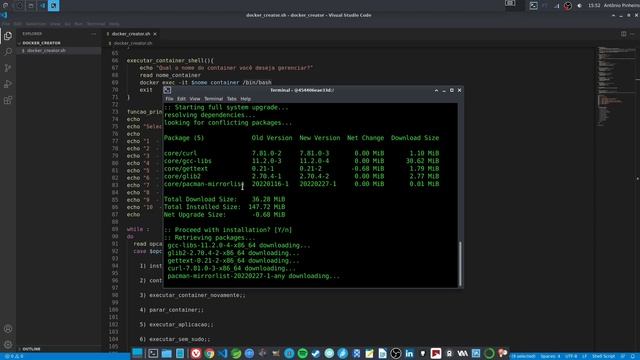
Task: Open LinkedIn from the taskbar
Action: [x=409, y=353]
